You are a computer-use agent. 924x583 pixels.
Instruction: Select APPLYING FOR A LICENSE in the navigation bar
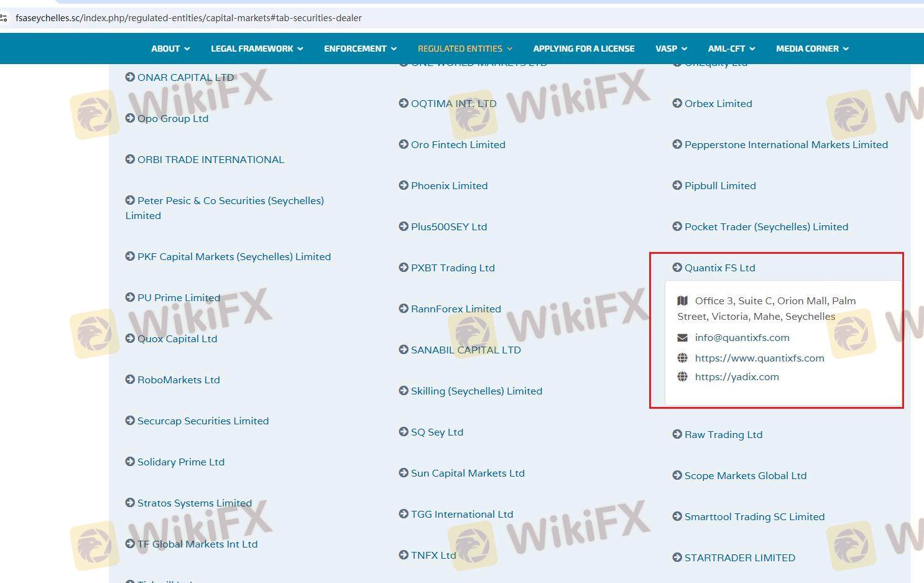(583, 49)
